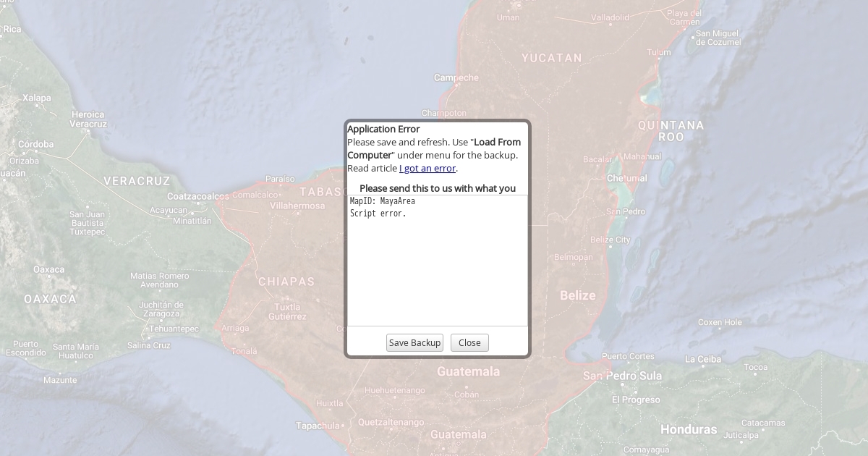
Task: Select the Villahermosa map label
Action: pos(297,206)
